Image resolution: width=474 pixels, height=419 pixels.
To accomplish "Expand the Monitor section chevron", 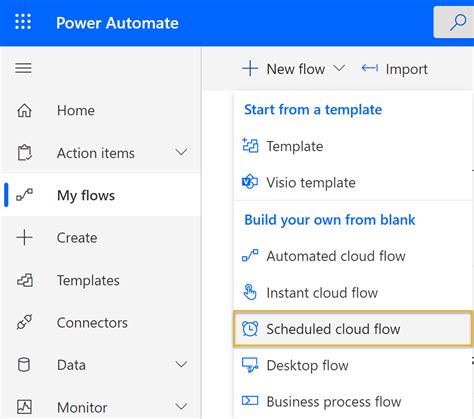I will click(x=181, y=406).
